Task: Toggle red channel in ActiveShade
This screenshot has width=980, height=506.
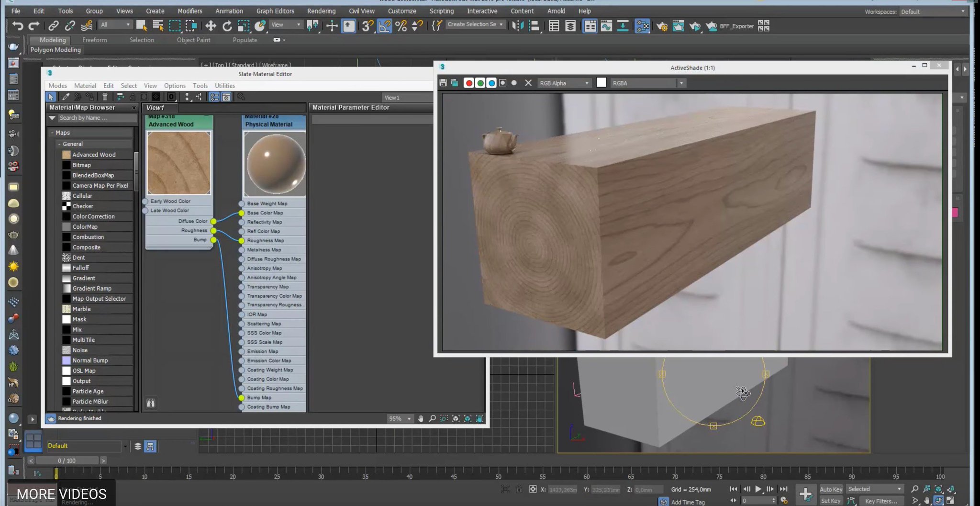Action: 469,83
